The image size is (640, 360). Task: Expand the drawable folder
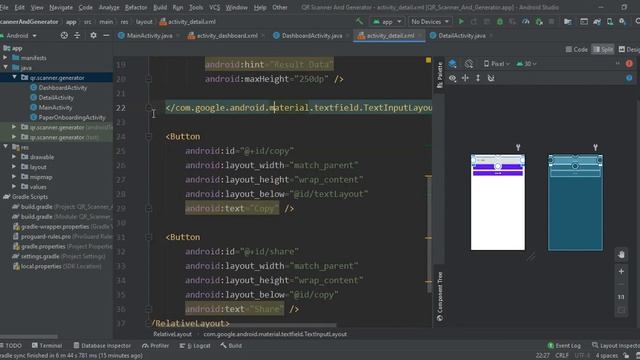[14, 157]
